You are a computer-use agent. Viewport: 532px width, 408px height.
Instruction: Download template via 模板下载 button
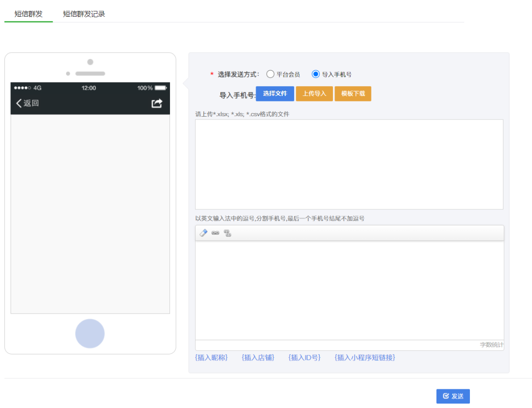coord(353,94)
